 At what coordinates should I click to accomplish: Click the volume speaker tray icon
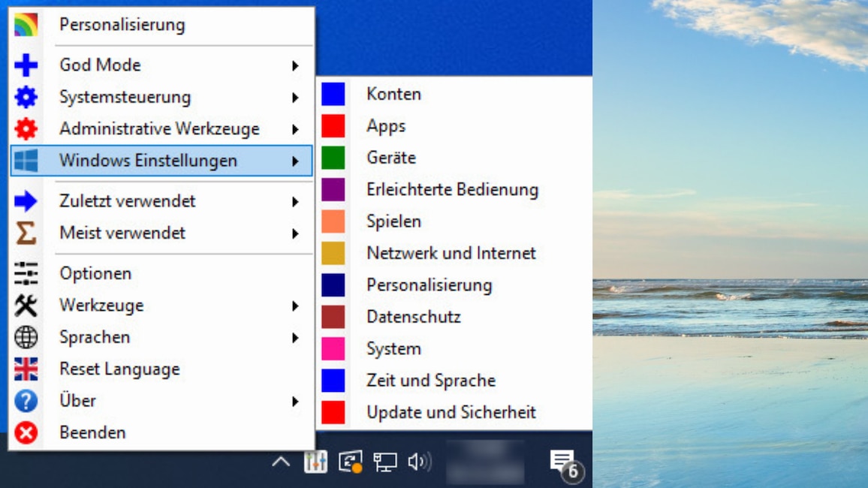419,462
